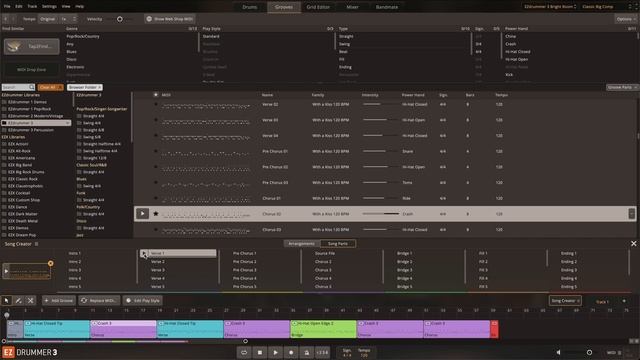Click the Add Groove button
The width and height of the screenshot is (640, 360).
[x=59, y=300]
